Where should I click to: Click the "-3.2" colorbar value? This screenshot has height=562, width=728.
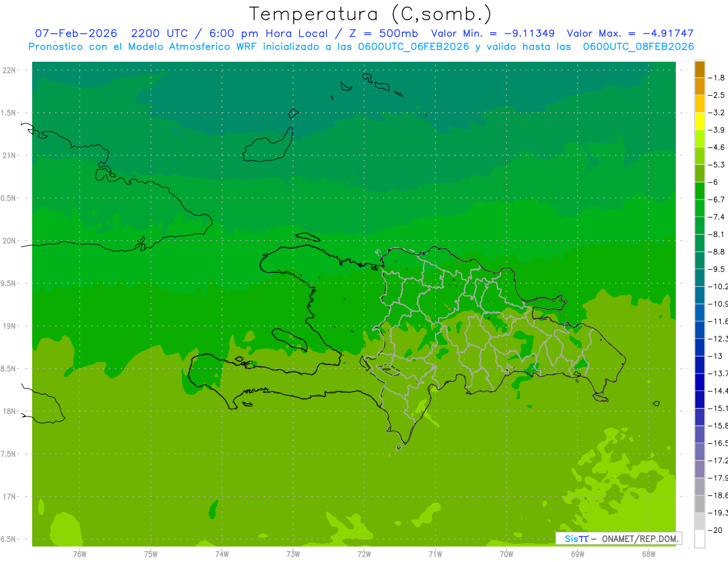717,113
